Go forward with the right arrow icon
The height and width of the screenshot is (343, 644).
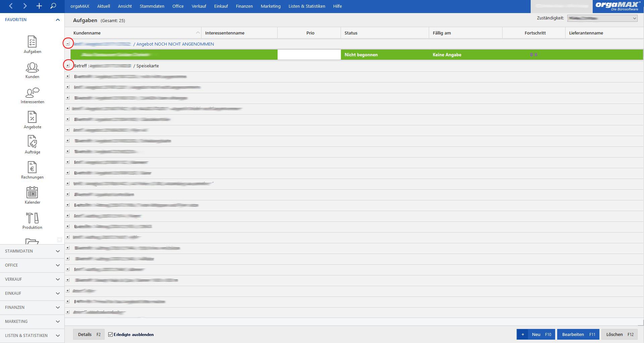25,6
